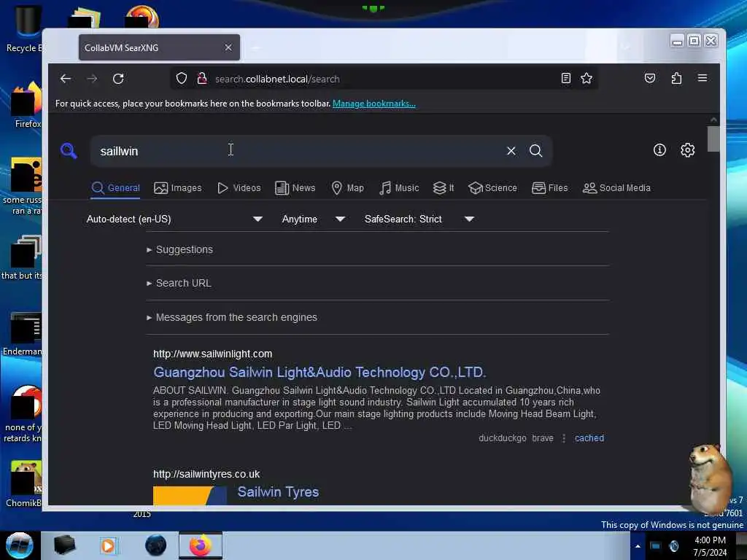Show hidden system tray icons arrow
This screenshot has height=560, width=747.
(x=638, y=546)
